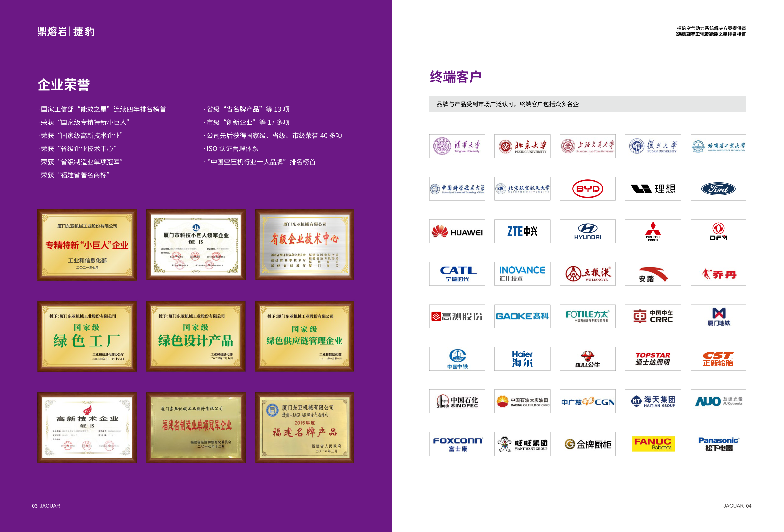The height and width of the screenshot is (532, 784).
Task: Open the 专精特新"小巨人"企业 plaque image
Action: pos(87,245)
